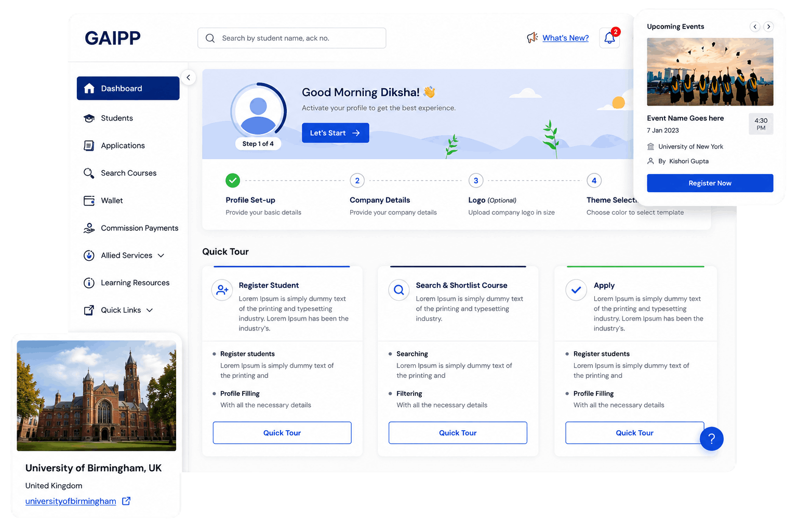Go to next upcoming event
The height and width of the screenshot is (532, 798).
tap(769, 26)
